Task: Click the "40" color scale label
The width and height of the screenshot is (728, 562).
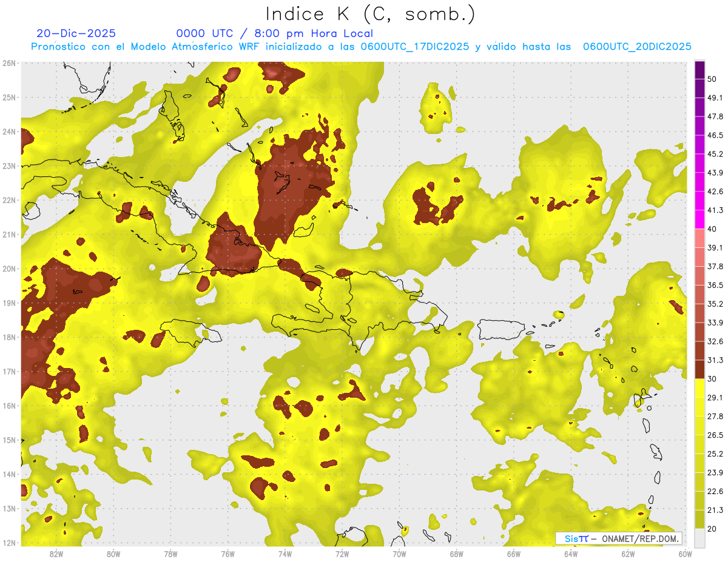Action: (712, 229)
